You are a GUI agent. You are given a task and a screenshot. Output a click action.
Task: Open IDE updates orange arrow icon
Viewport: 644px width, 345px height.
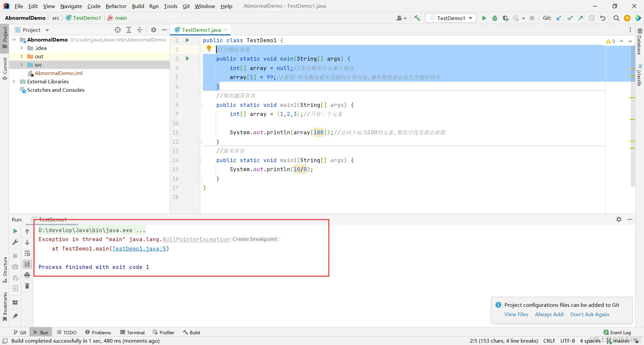click(627, 18)
